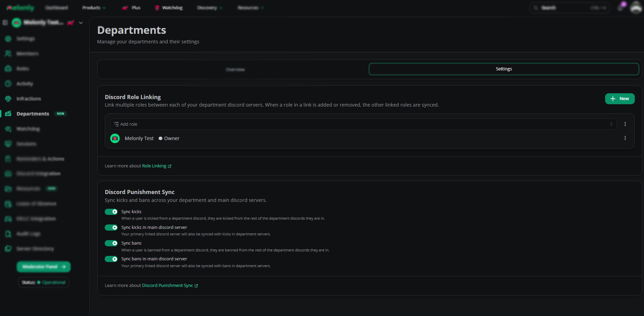Click the Departments sidebar icon
The image size is (644, 316).
pyautogui.click(x=8, y=114)
